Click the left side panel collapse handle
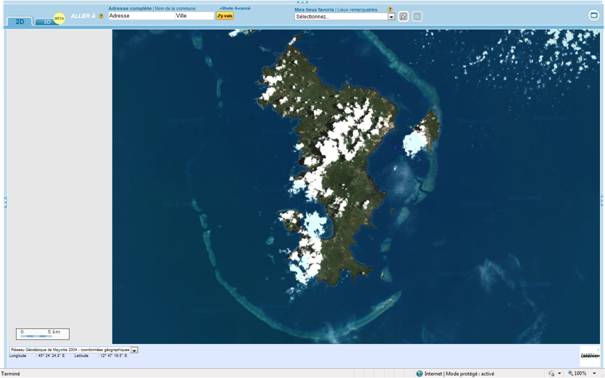 (x=5, y=202)
